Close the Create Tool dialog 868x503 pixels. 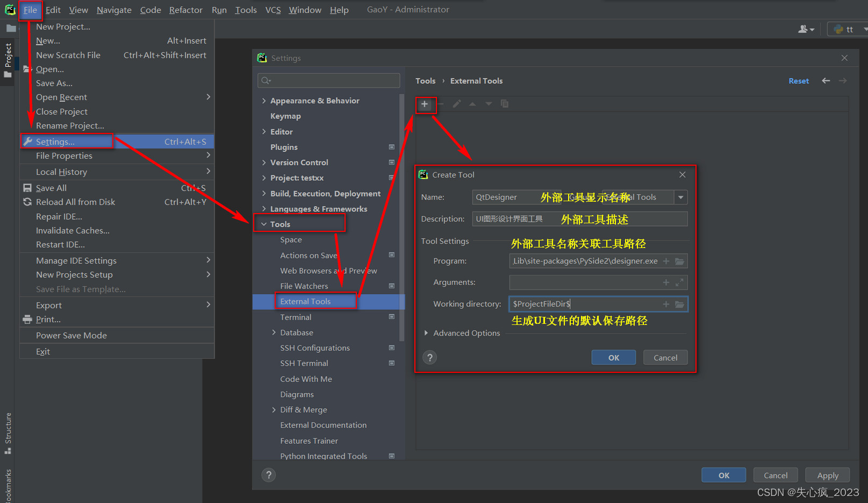click(x=682, y=175)
